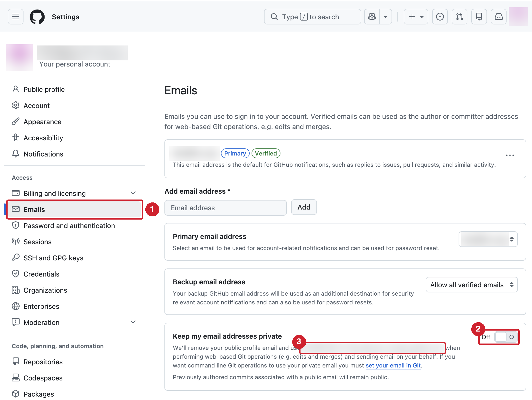Image resolution: width=532 pixels, height=400 pixels.
Task: Toggle 'Keep my email addresses private' switch
Action: click(x=506, y=337)
